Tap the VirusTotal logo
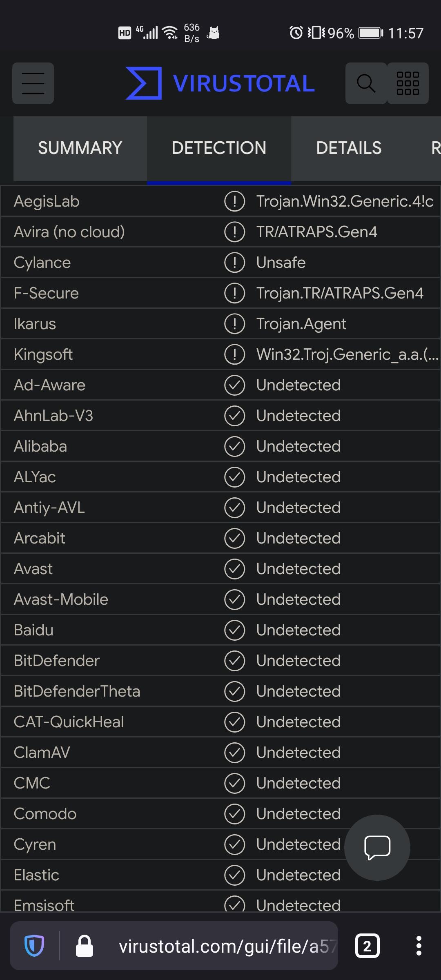 pyautogui.click(x=220, y=83)
